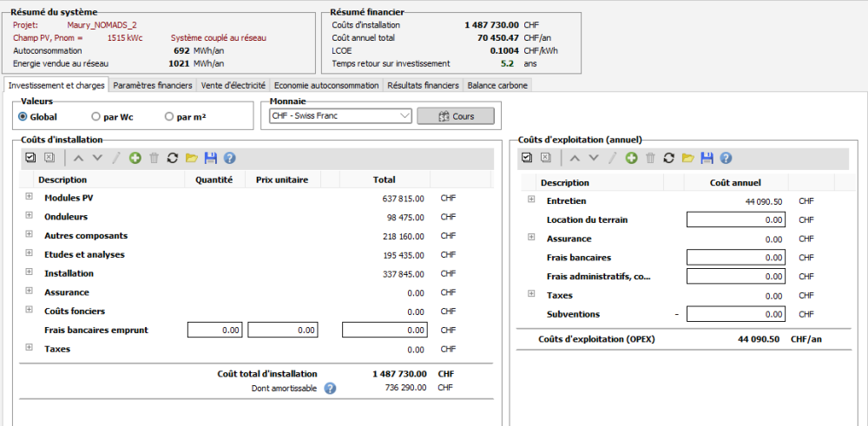Click refresh icon in Coûts d'installation toolbar
Viewport: 868px width, 426px height.
(172, 158)
